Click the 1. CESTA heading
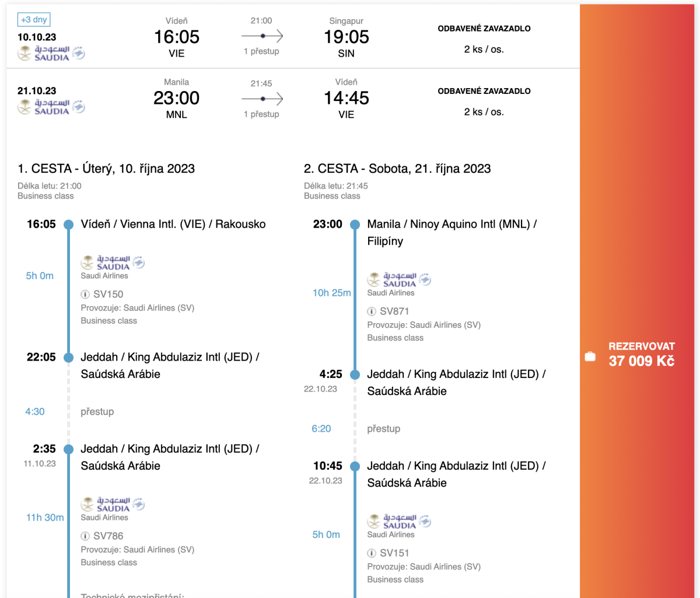Image resolution: width=700 pixels, height=598 pixels. [x=106, y=169]
